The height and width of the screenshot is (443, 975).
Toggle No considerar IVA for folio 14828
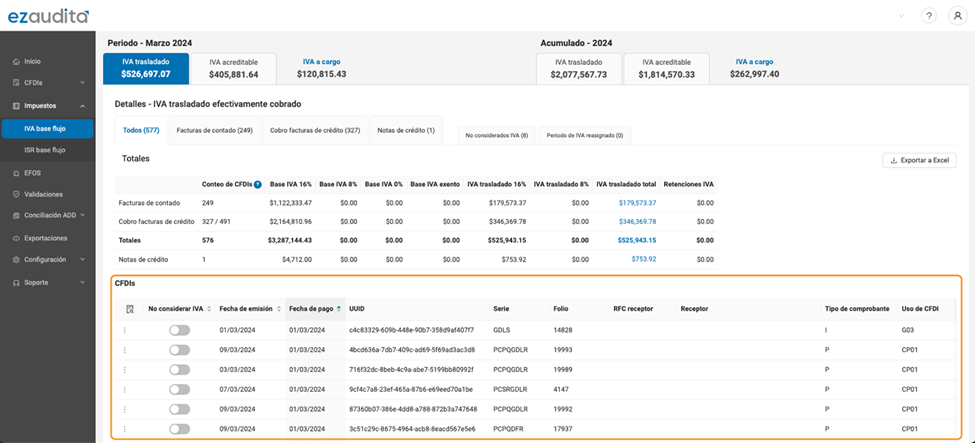[179, 330]
